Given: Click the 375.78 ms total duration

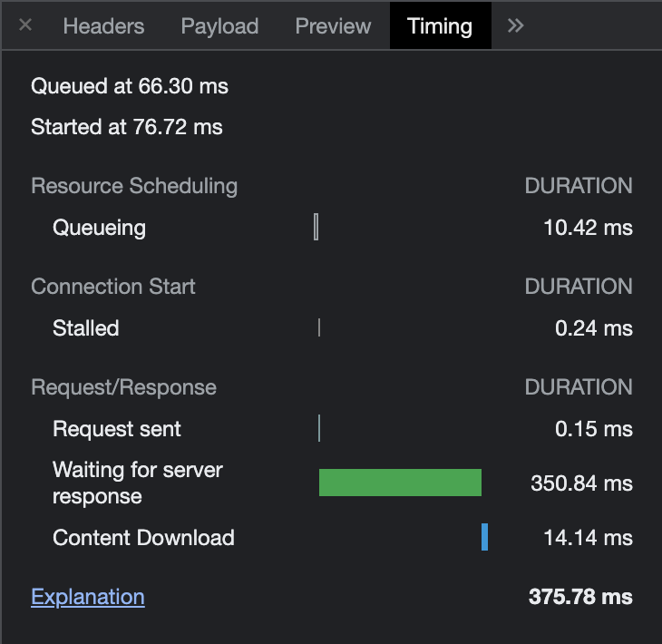Looking at the screenshot, I should (x=580, y=597).
